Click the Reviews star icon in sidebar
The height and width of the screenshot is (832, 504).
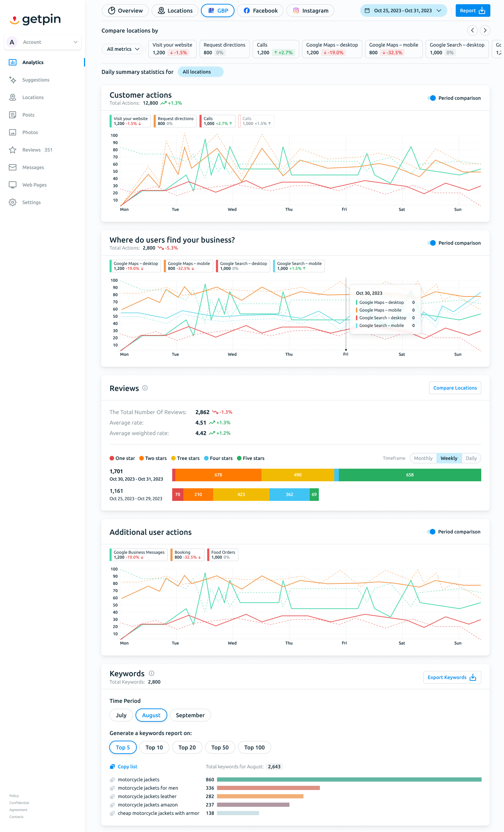tap(13, 150)
